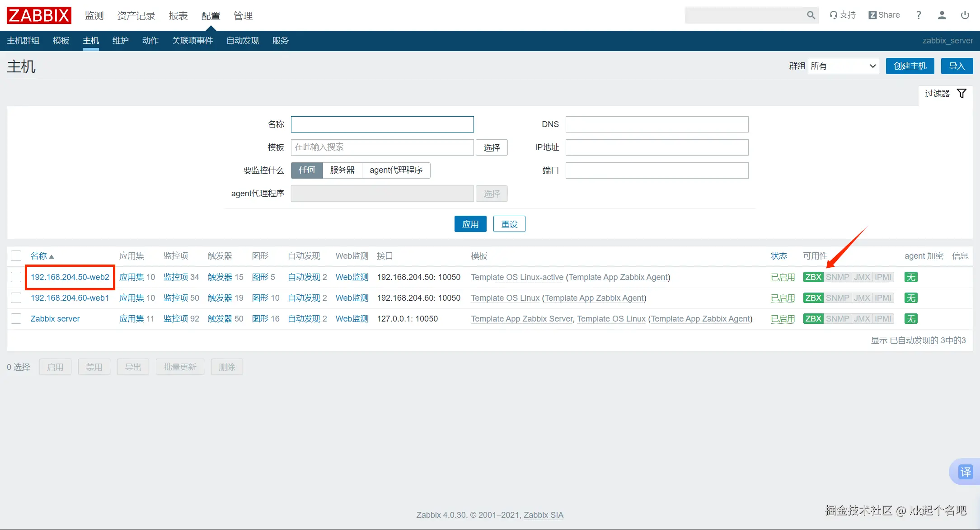Open the Administration top menu
Viewport: 980px width, 530px height.
243,16
